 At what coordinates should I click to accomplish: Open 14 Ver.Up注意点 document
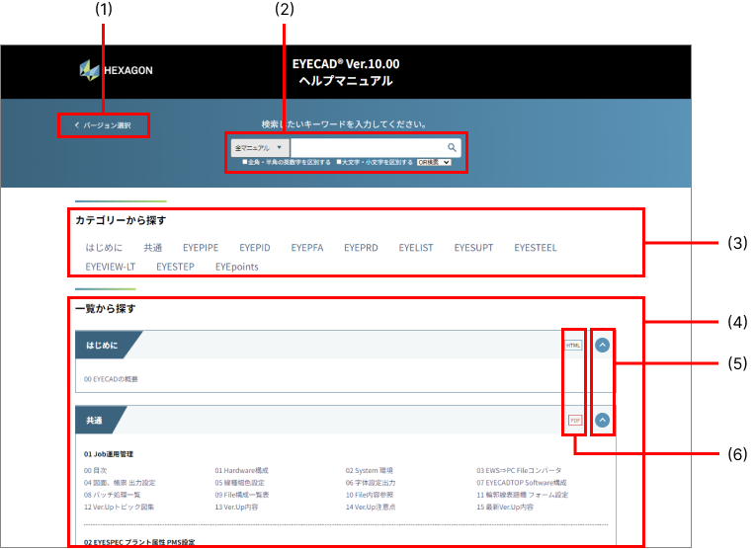point(371,508)
